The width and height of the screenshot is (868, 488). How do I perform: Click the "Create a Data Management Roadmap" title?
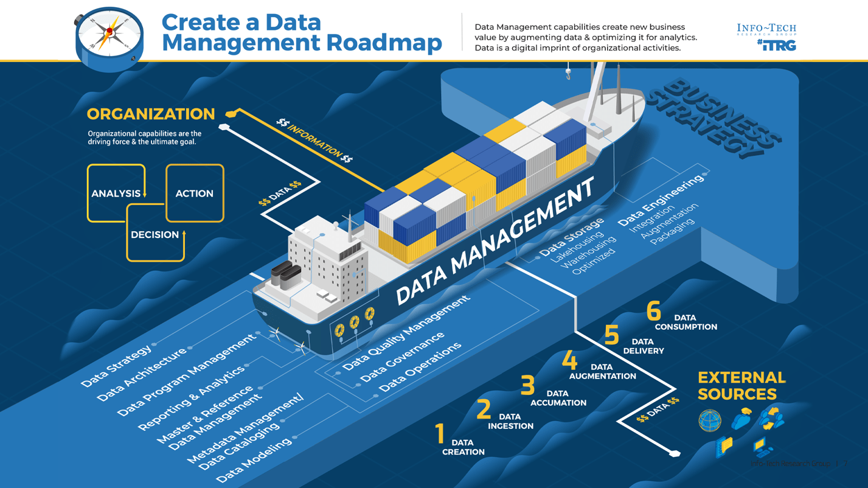tap(302, 32)
